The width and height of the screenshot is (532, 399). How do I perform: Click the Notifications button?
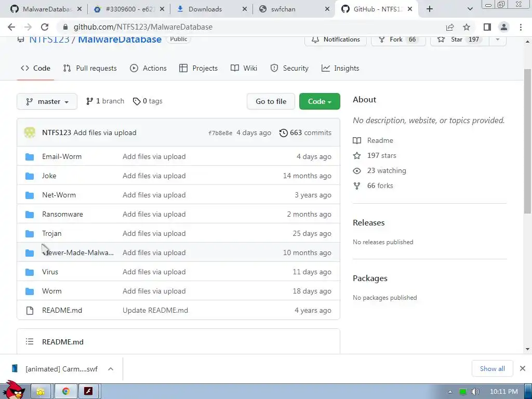(x=336, y=39)
